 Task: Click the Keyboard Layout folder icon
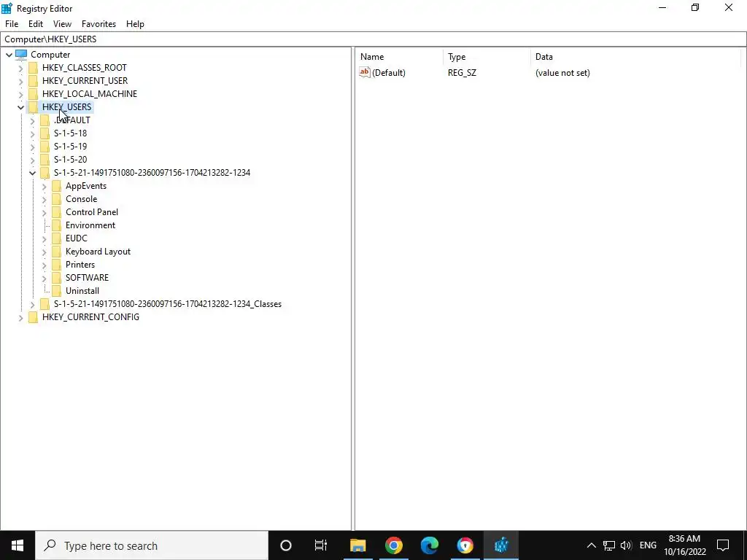[x=56, y=251]
